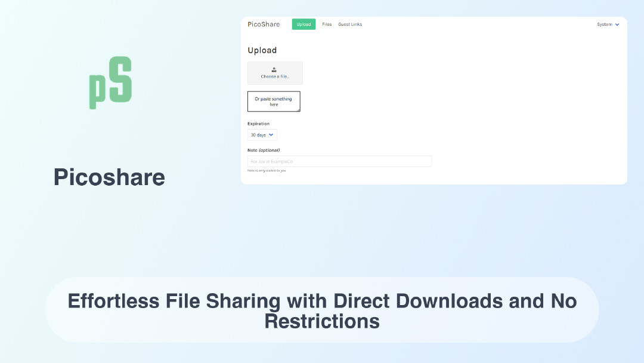Click the Expiration label
The height and width of the screenshot is (363, 644).
tap(258, 124)
